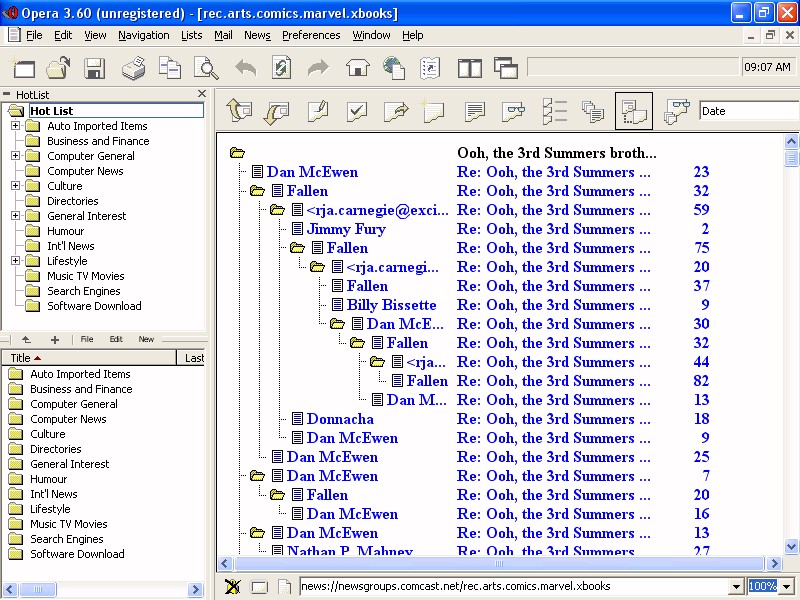800x600 pixels.
Task: Click the Copy documents toolbar icon
Action: (169, 68)
